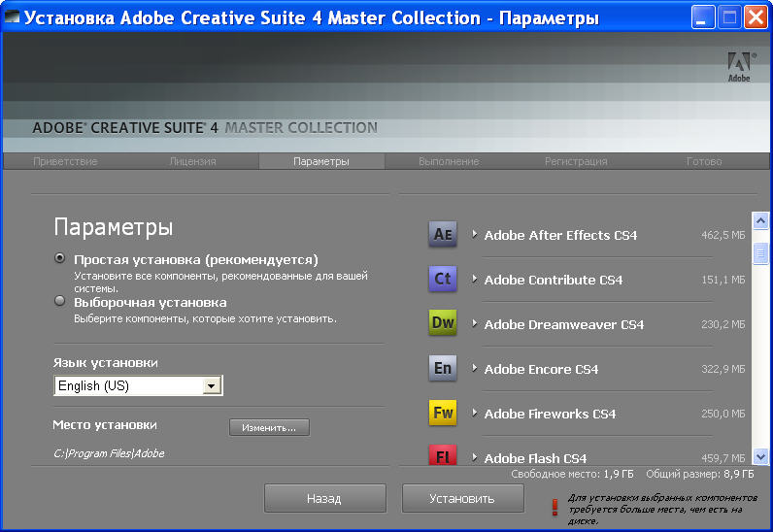
Task: Click the 250,0 МБ size value
Action: [x=723, y=414]
